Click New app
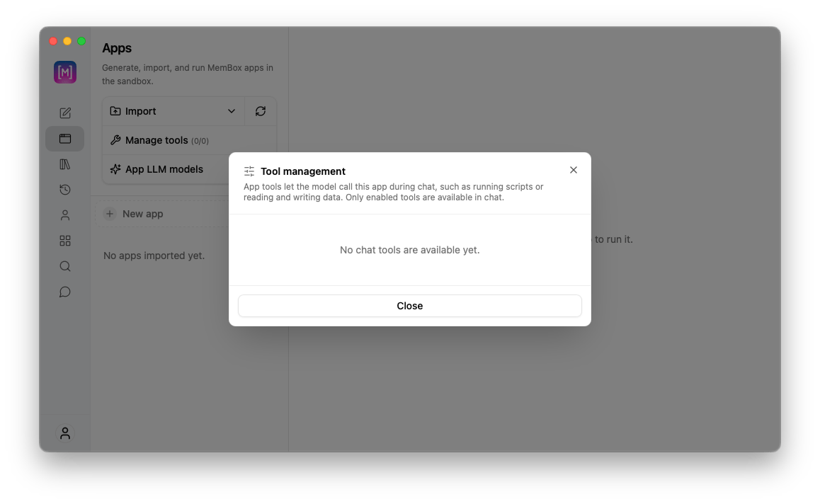Viewport: 820px width, 504px height. pos(162,214)
